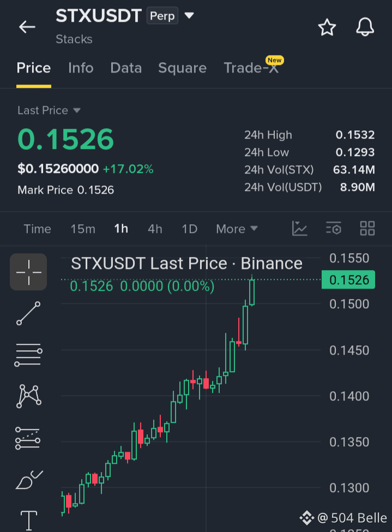Screen dimensions: 392x532
Task: Tap the Mark Price 0.1526 text
Action: tap(66, 190)
